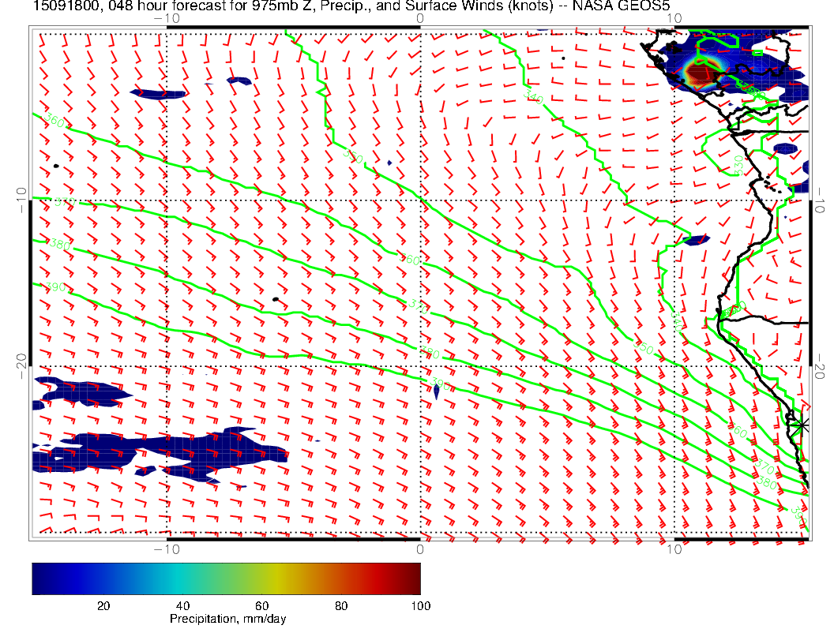This screenshot has height=644, width=834.
Task: Click the 100 tick label on colorbar
Action: point(420,606)
